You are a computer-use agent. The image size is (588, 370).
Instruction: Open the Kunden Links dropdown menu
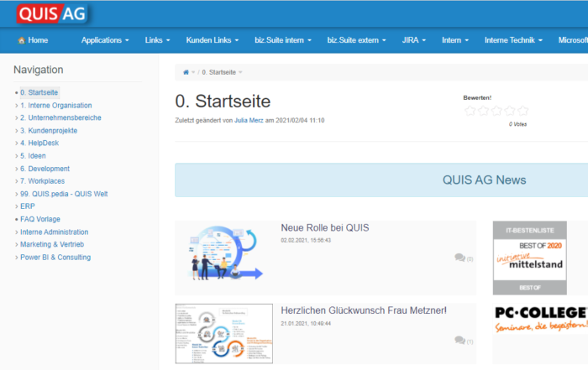213,40
